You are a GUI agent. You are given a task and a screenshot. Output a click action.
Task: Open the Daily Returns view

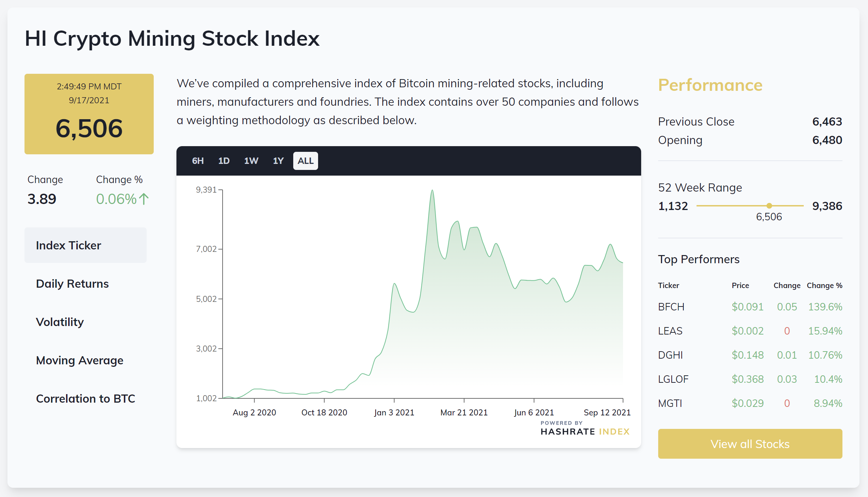tap(72, 284)
